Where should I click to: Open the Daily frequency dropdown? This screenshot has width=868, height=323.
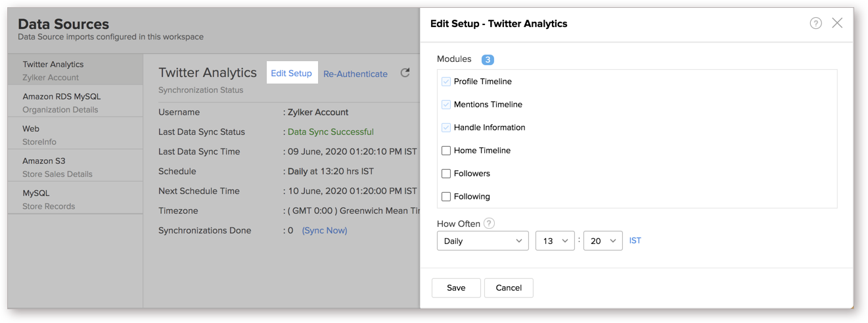click(x=483, y=241)
